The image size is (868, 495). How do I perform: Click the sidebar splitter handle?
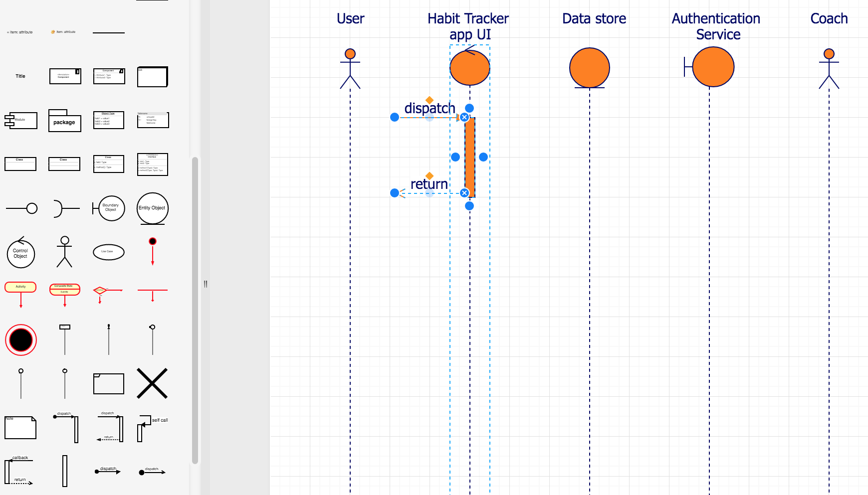click(x=205, y=284)
